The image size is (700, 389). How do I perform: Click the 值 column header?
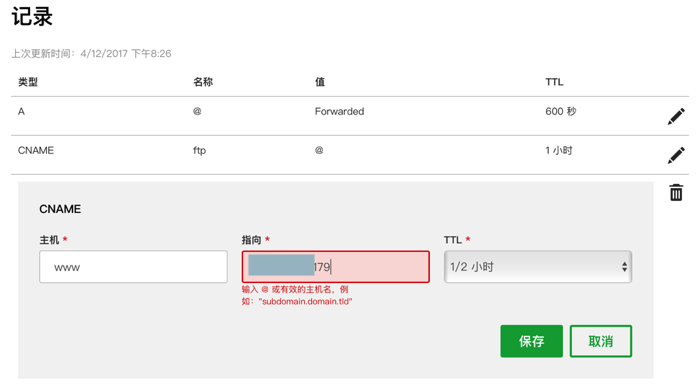[x=320, y=82]
